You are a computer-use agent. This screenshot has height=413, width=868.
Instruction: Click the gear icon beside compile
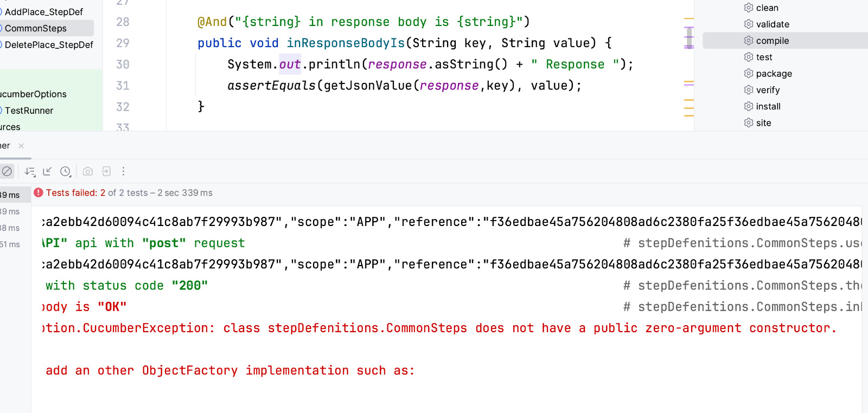tap(749, 41)
